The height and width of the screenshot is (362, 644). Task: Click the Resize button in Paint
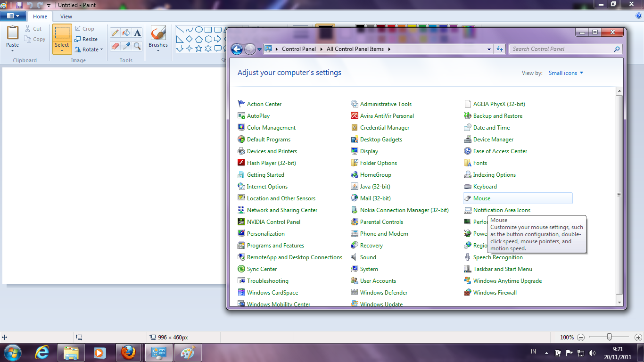tap(86, 39)
